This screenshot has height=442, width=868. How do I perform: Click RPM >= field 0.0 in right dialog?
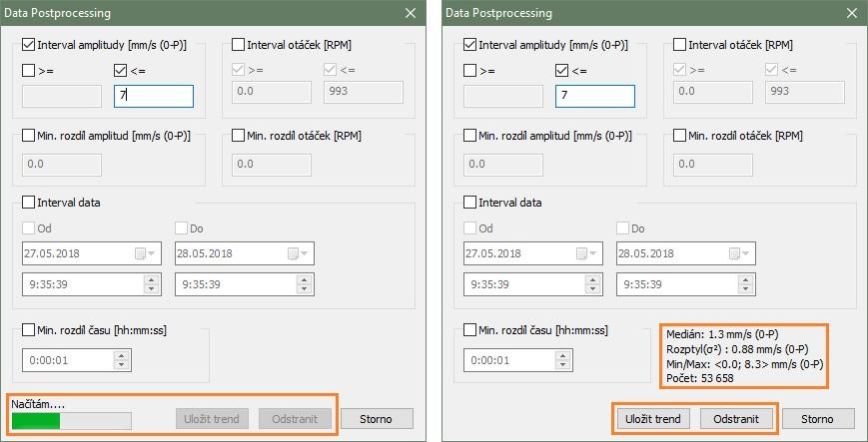(x=713, y=92)
